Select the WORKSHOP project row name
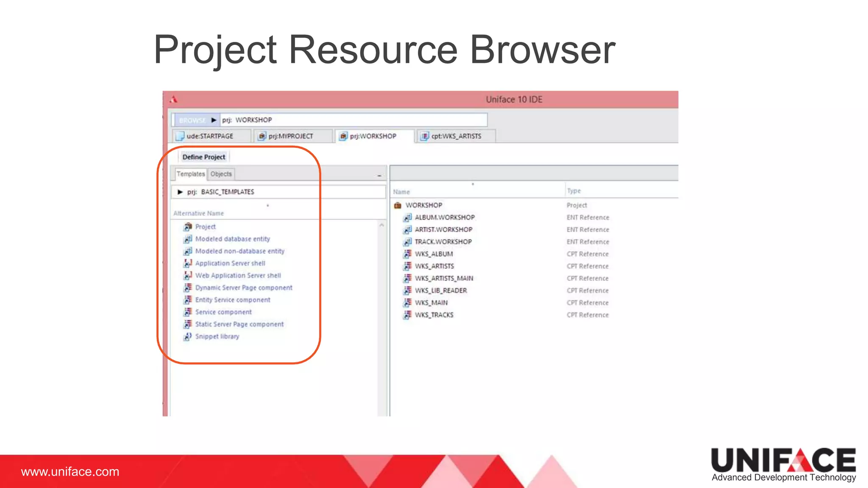This screenshot has height=488, width=868. [x=424, y=205]
